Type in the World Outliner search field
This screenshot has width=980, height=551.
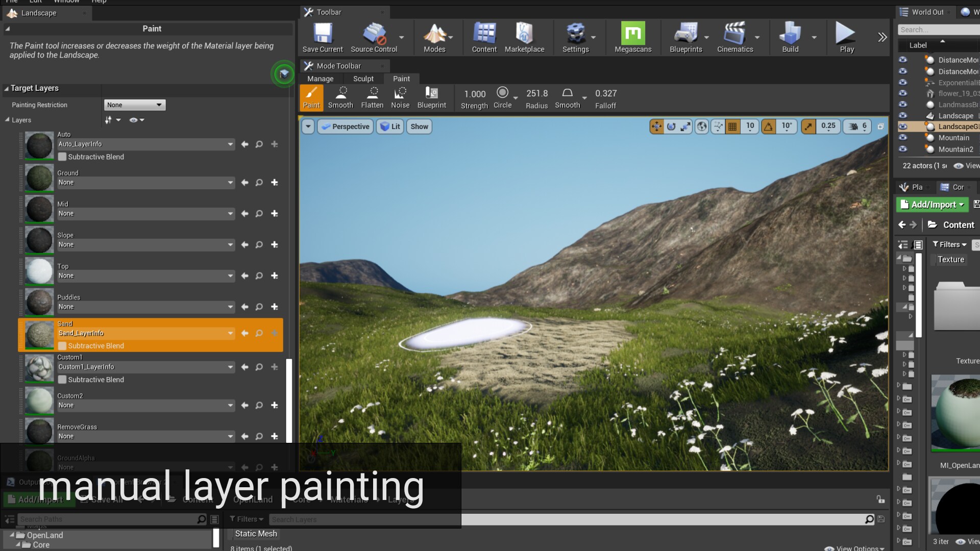(937, 30)
